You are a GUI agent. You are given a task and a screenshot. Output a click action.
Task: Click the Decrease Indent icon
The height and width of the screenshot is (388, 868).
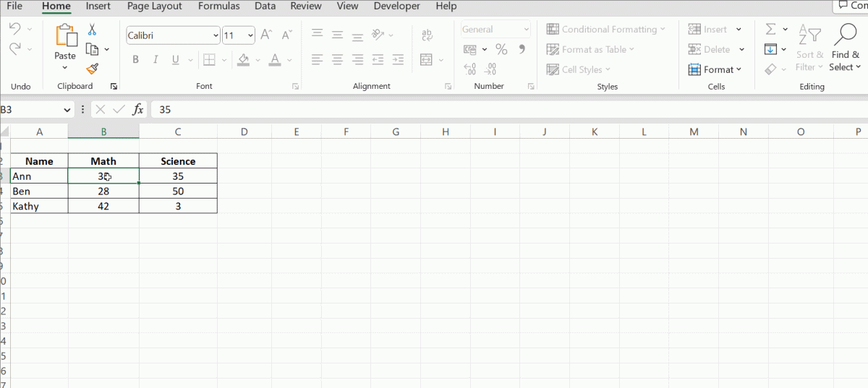pyautogui.click(x=378, y=60)
